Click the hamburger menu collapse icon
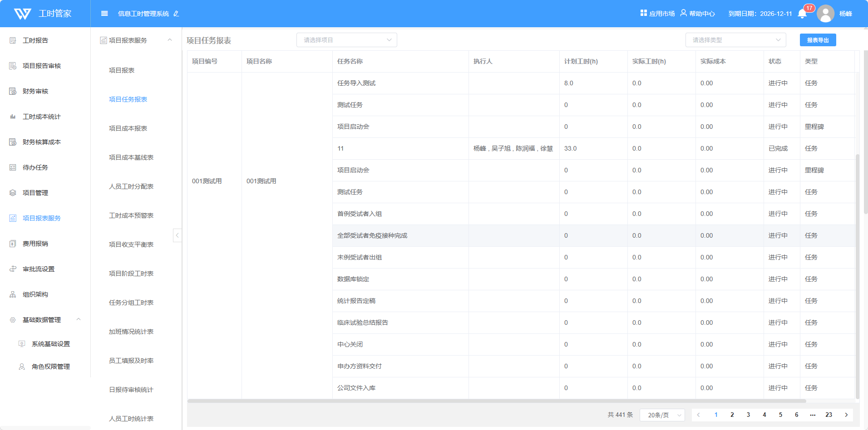This screenshot has height=430, width=868. pyautogui.click(x=104, y=14)
